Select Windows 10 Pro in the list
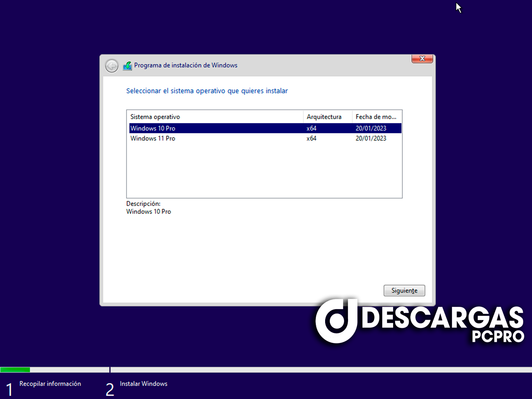This screenshot has height=399, width=532. [153, 128]
